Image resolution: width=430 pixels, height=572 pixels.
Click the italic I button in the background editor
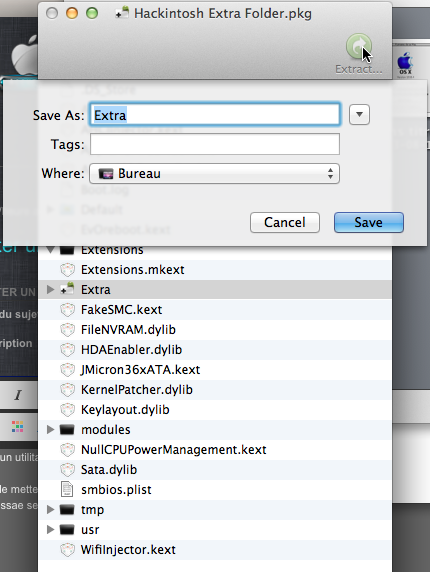coord(18,395)
